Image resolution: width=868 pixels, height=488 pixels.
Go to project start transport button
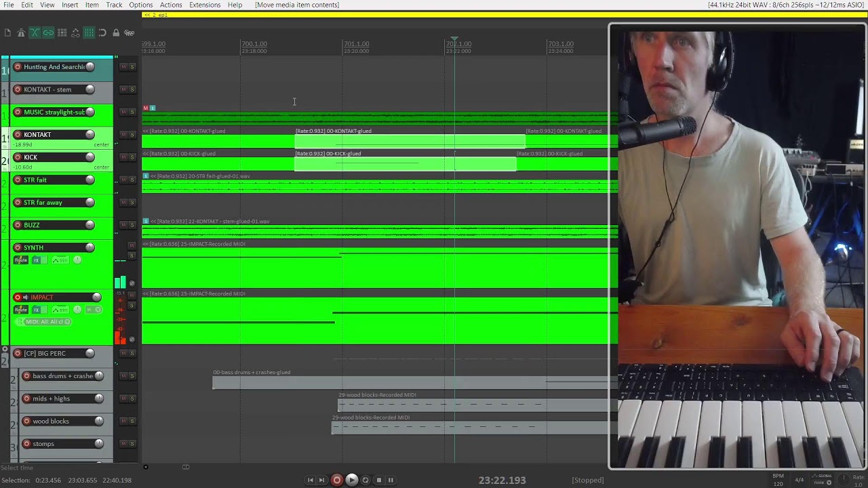click(311, 480)
